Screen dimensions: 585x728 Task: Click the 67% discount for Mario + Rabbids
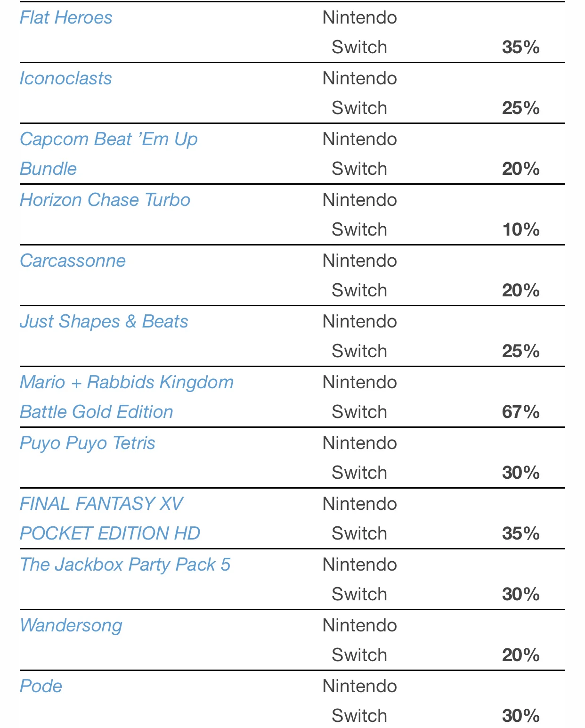tap(520, 412)
